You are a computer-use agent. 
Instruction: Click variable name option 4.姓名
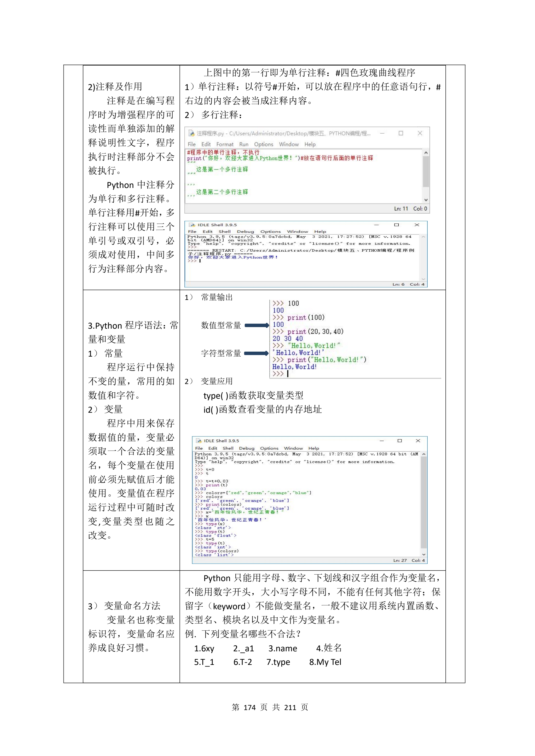[x=329, y=648]
